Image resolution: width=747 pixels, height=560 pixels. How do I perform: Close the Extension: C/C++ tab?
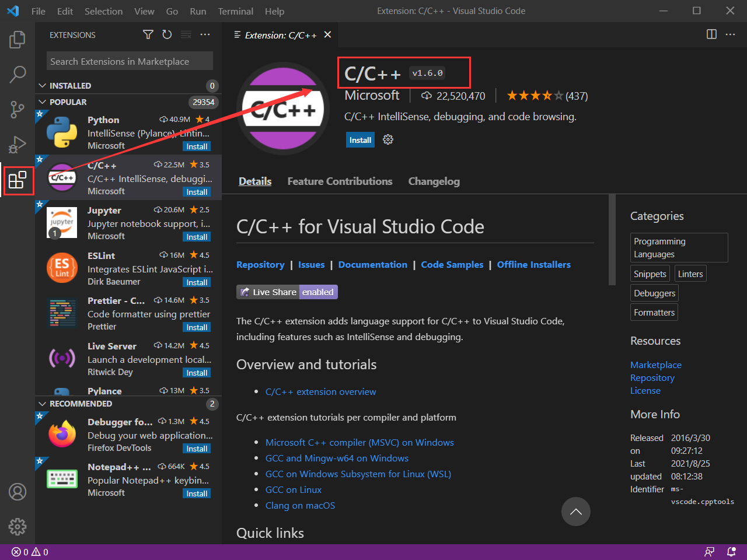(328, 34)
